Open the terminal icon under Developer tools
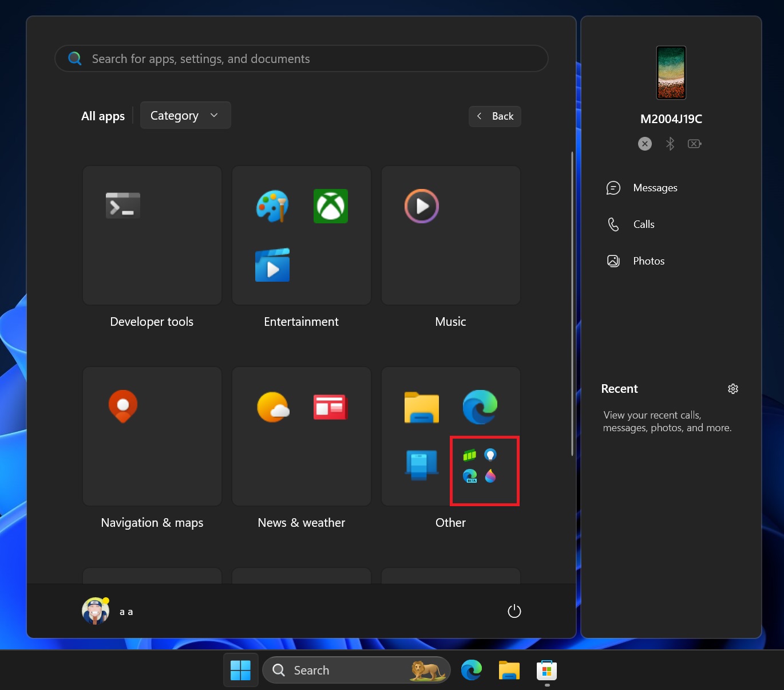This screenshot has width=784, height=690. tap(122, 206)
